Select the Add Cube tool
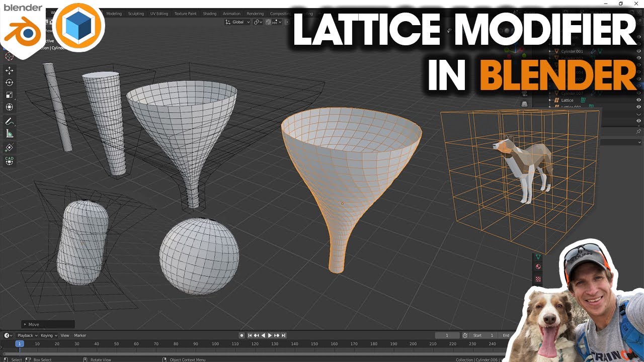The image size is (644, 362). click(9, 148)
